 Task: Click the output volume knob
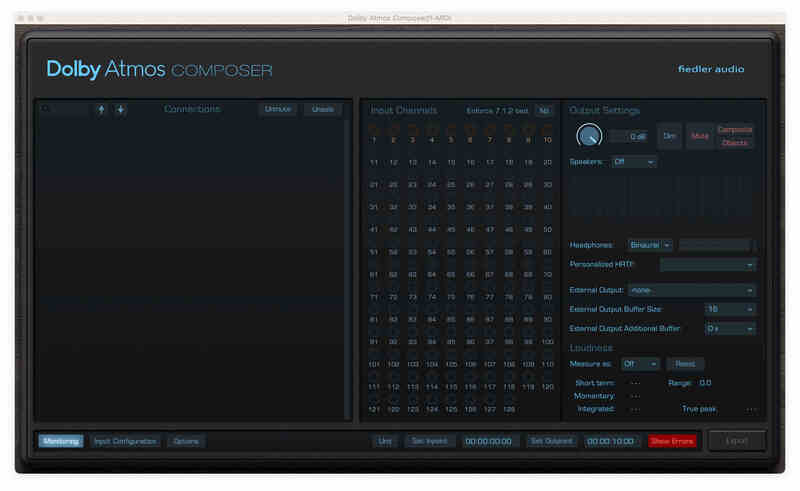point(589,136)
